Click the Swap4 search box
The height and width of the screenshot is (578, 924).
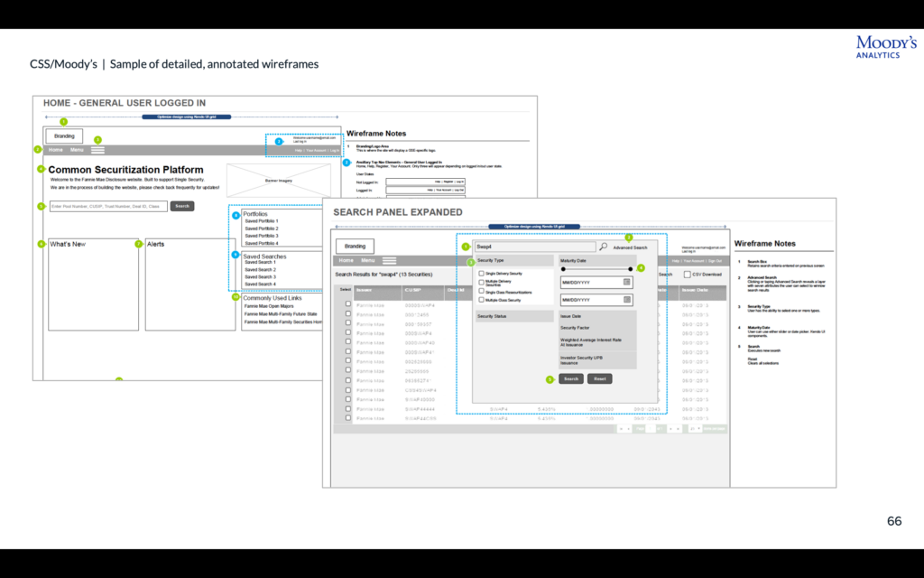coord(535,247)
